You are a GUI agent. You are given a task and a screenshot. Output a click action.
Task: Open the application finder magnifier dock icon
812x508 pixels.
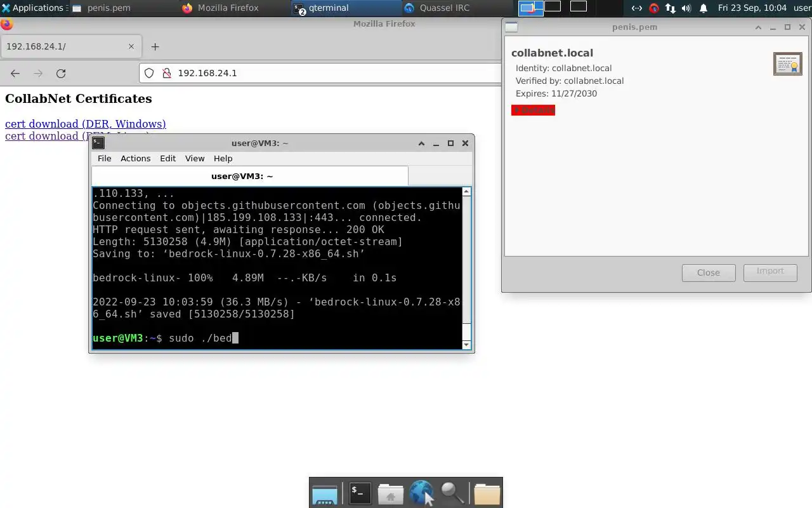[453, 493]
